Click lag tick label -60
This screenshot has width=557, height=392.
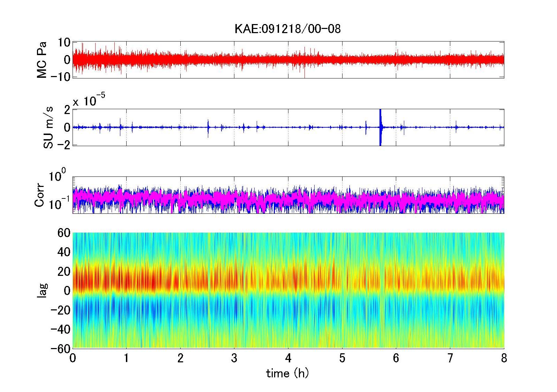point(61,348)
